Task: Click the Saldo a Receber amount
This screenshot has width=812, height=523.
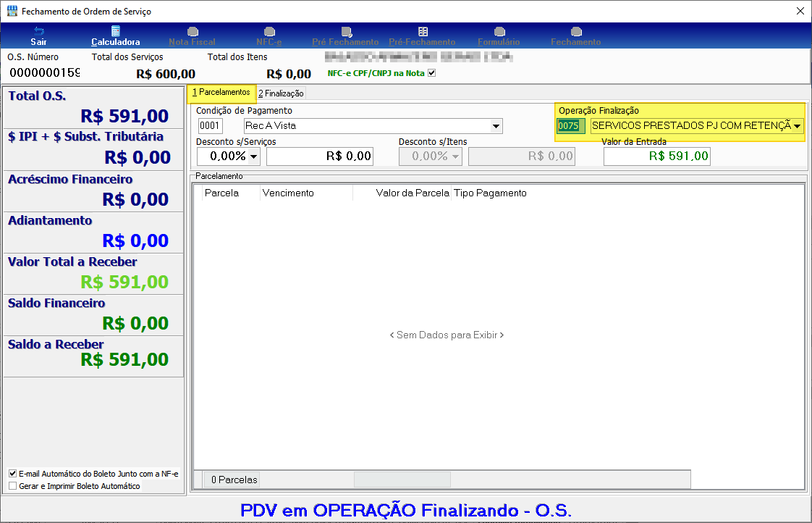Action: click(x=124, y=360)
